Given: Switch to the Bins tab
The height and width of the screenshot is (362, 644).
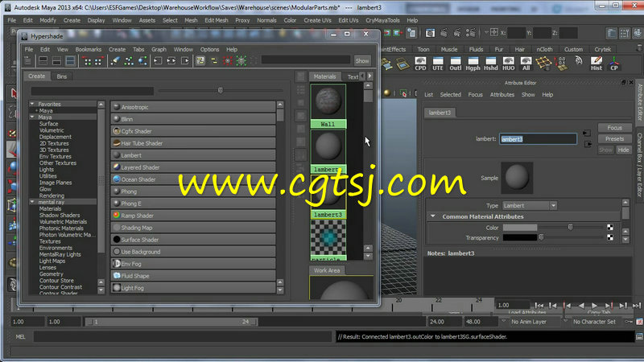Looking at the screenshot, I should 62,76.
